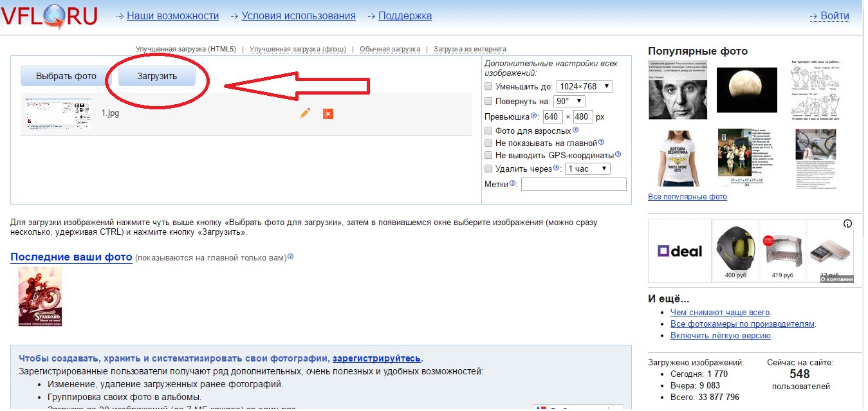Open the black-and-white man portrait photo
Viewport: 868px width, 411px height.
click(x=678, y=90)
